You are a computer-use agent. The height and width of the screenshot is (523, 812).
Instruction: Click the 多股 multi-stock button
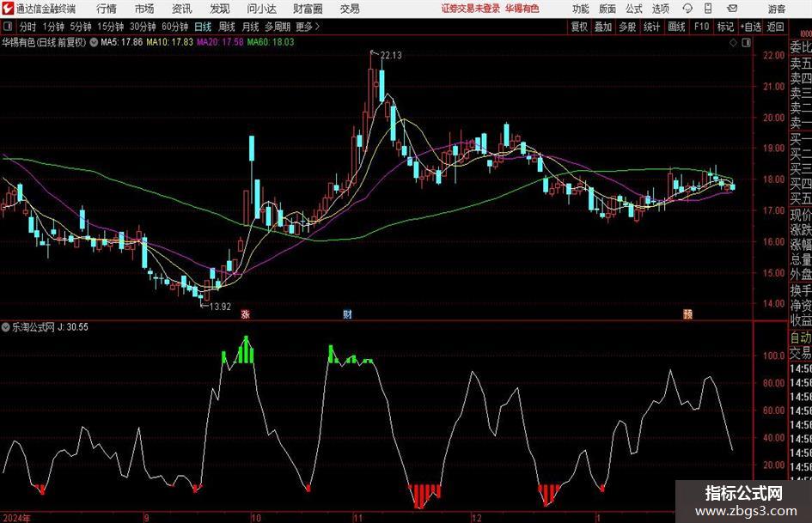pyautogui.click(x=627, y=27)
